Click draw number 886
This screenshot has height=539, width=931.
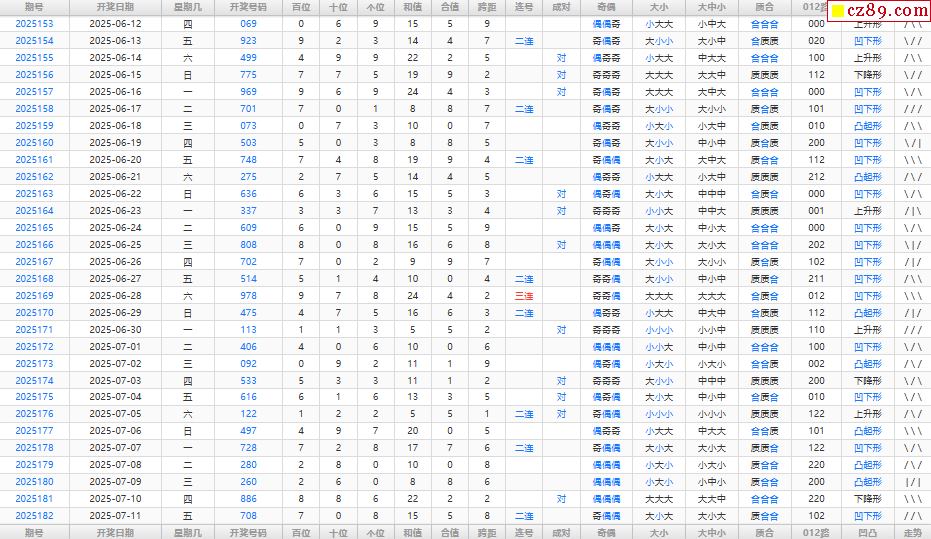248,499
